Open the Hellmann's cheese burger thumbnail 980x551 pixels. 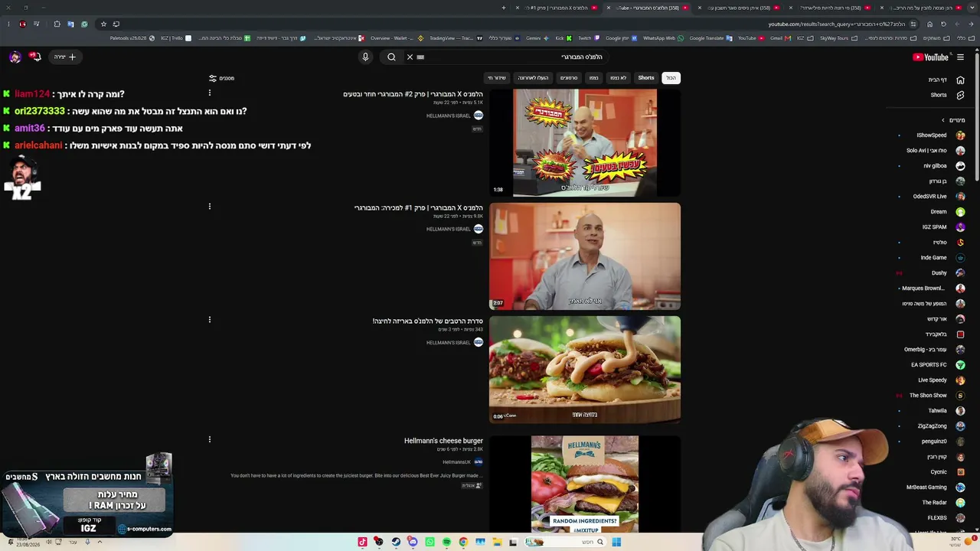point(585,484)
